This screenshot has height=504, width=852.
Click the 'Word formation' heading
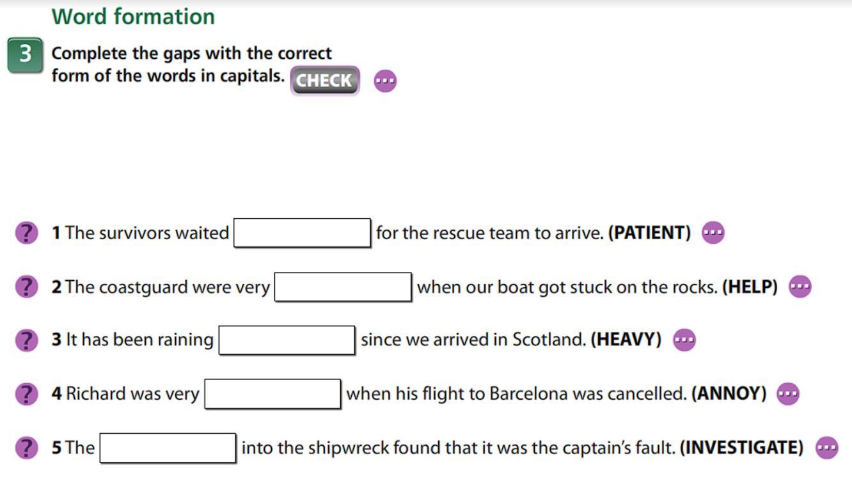point(133,17)
